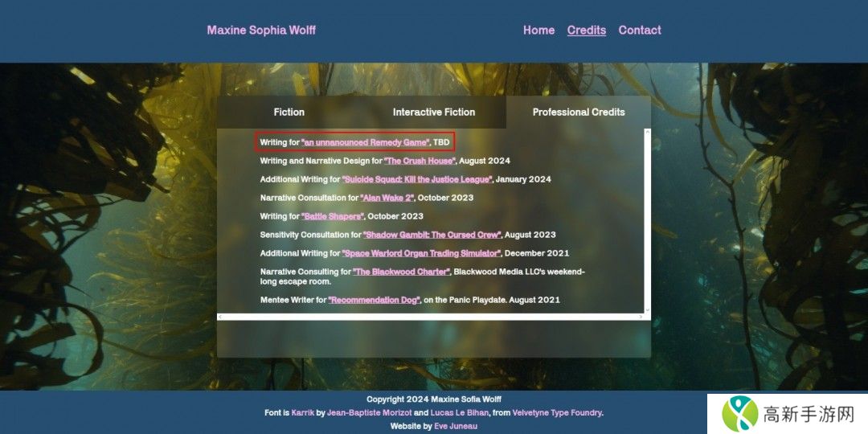Click the "Recommendation Dog" link
The height and width of the screenshot is (434, 868).
[374, 300]
